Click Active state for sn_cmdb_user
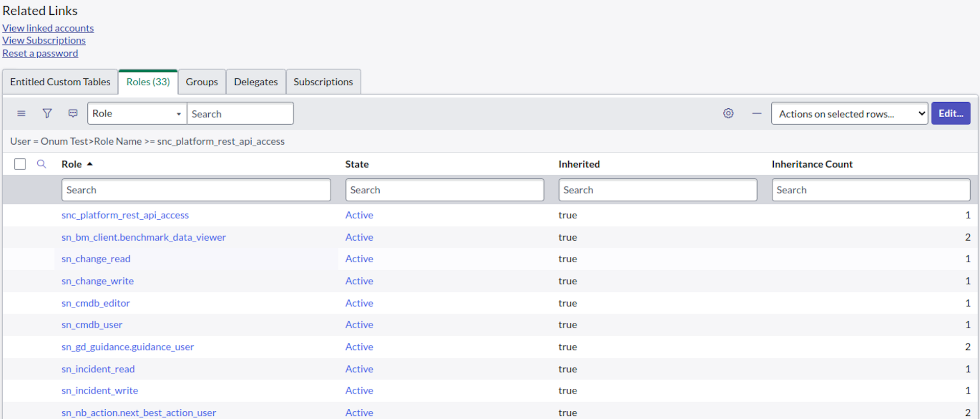Viewport: 980px width, 419px height. coord(359,324)
